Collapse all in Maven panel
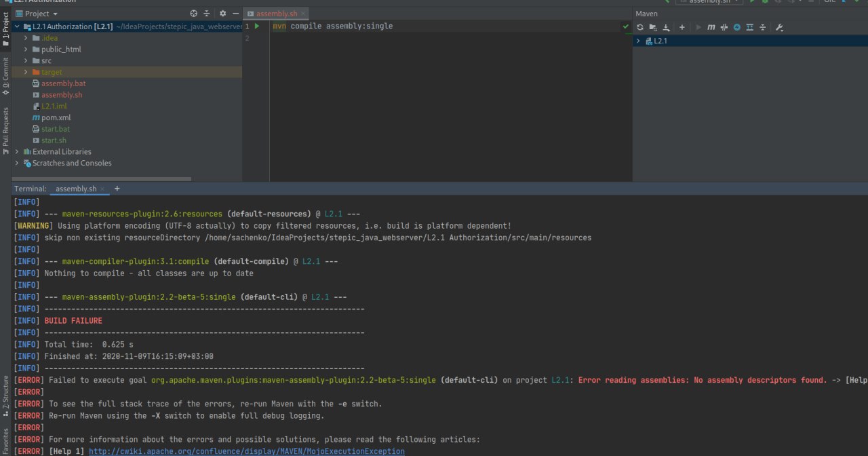868x456 pixels. (763, 27)
